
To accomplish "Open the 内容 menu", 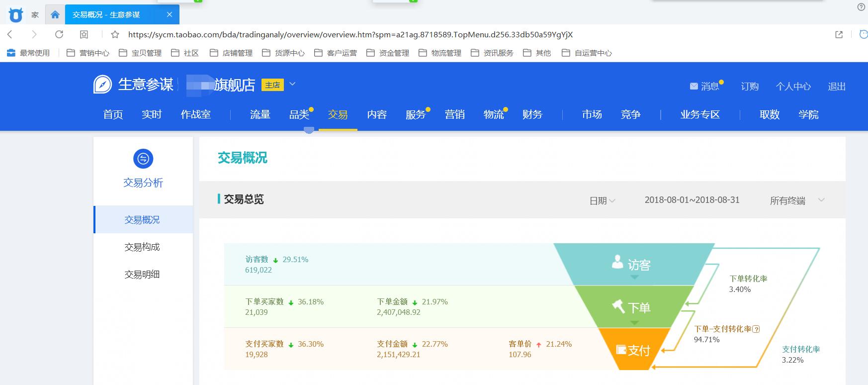I will (377, 114).
